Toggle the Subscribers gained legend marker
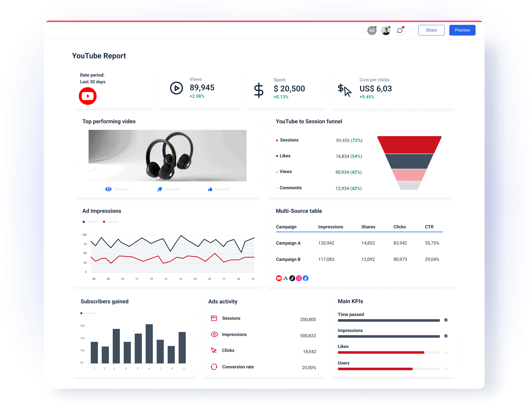 (81, 313)
